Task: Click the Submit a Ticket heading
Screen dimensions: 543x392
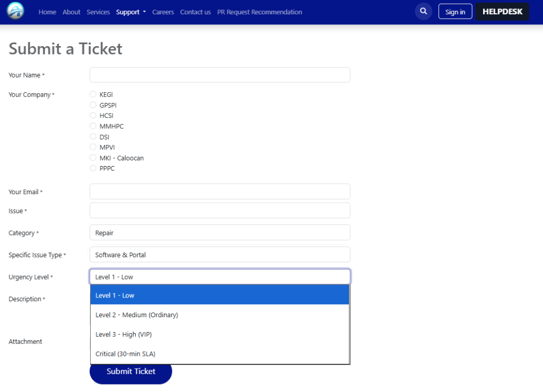Action: click(65, 48)
